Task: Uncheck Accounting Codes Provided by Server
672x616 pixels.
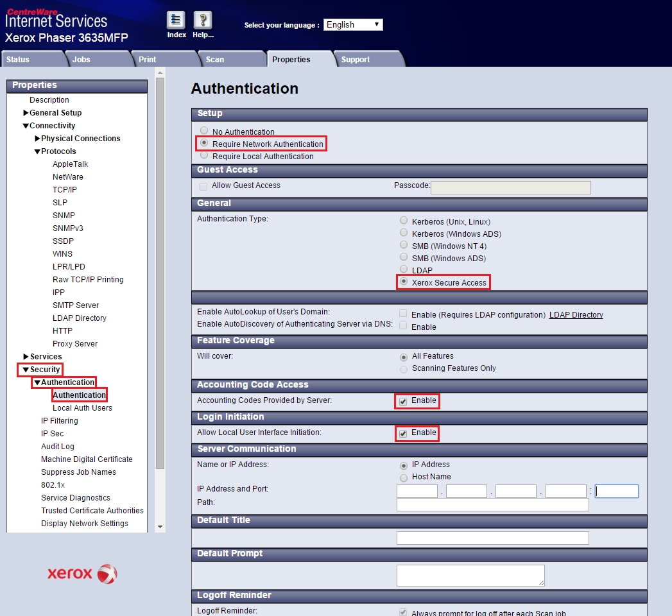Action: click(402, 401)
